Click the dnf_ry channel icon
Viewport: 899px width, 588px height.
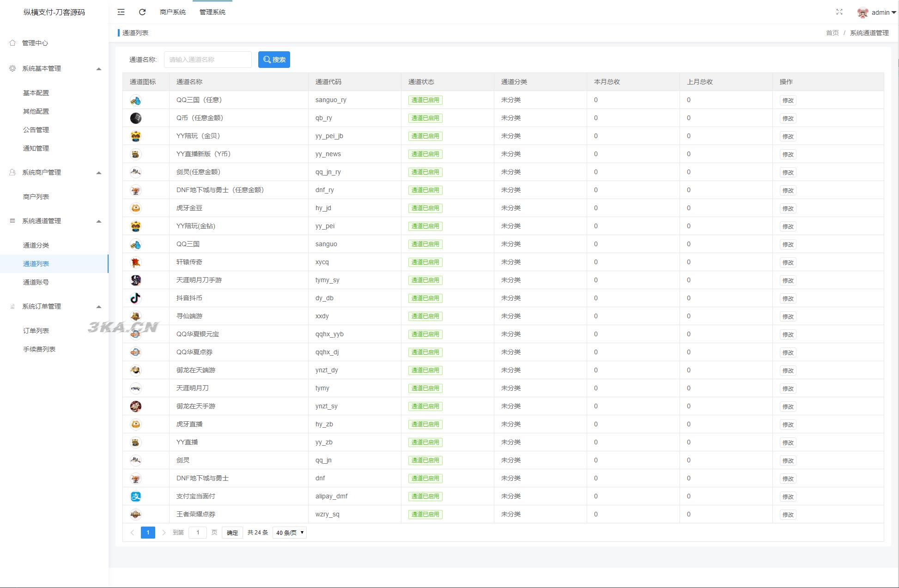(x=135, y=190)
